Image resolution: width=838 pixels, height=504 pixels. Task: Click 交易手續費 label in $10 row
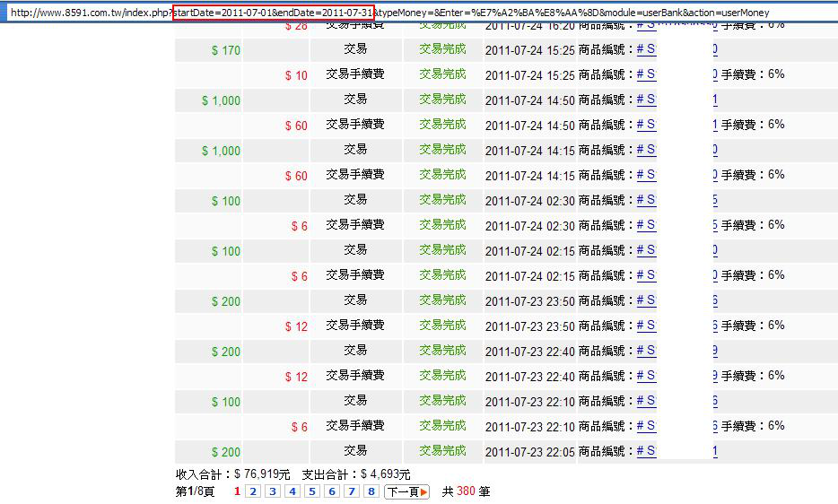[x=355, y=74]
